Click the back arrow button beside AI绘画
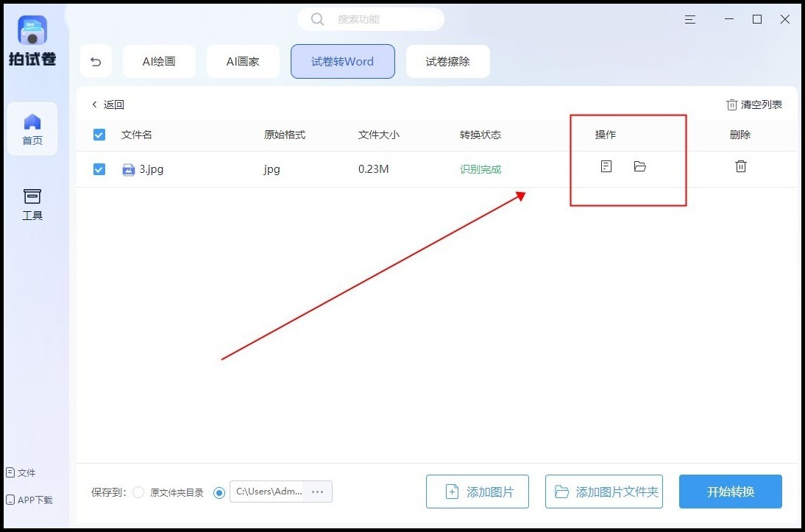The width and height of the screenshot is (805, 532). point(96,62)
